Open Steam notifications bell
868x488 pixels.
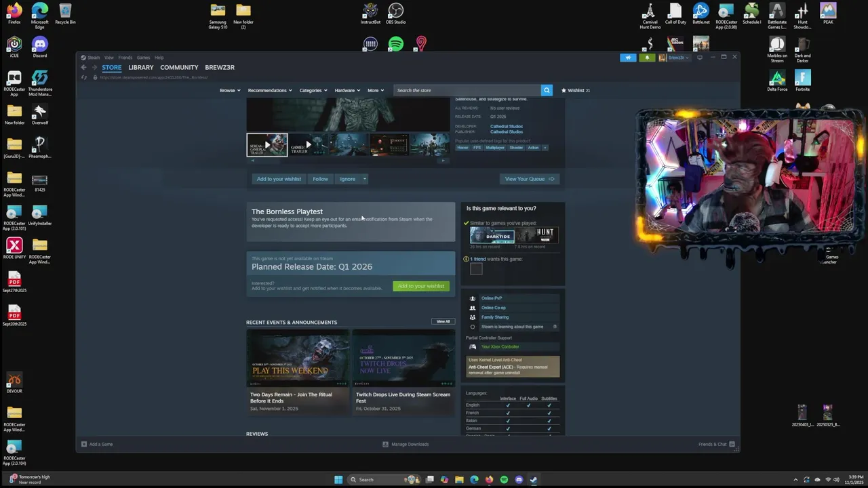647,58
